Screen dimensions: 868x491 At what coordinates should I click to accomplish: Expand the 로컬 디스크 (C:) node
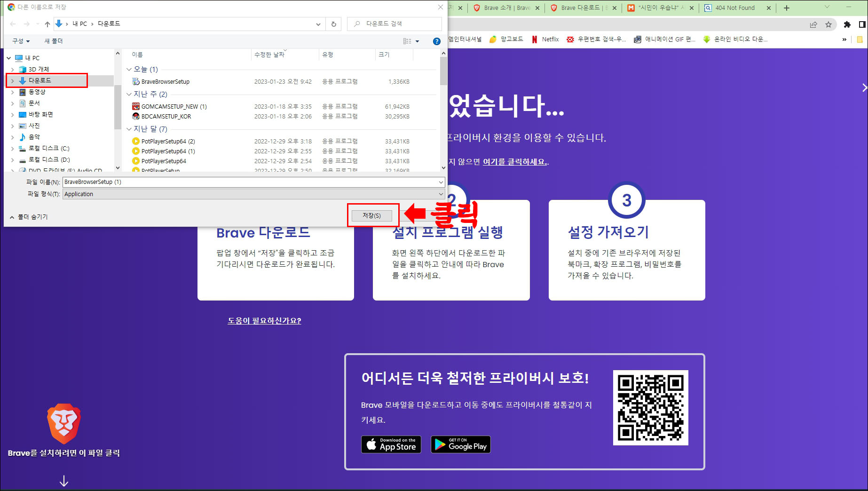click(13, 149)
